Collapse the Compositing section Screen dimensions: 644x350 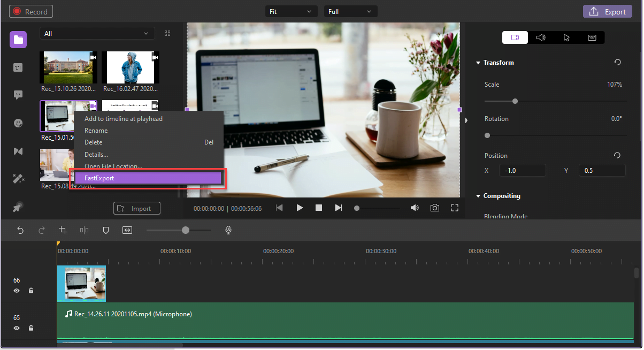pos(478,196)
